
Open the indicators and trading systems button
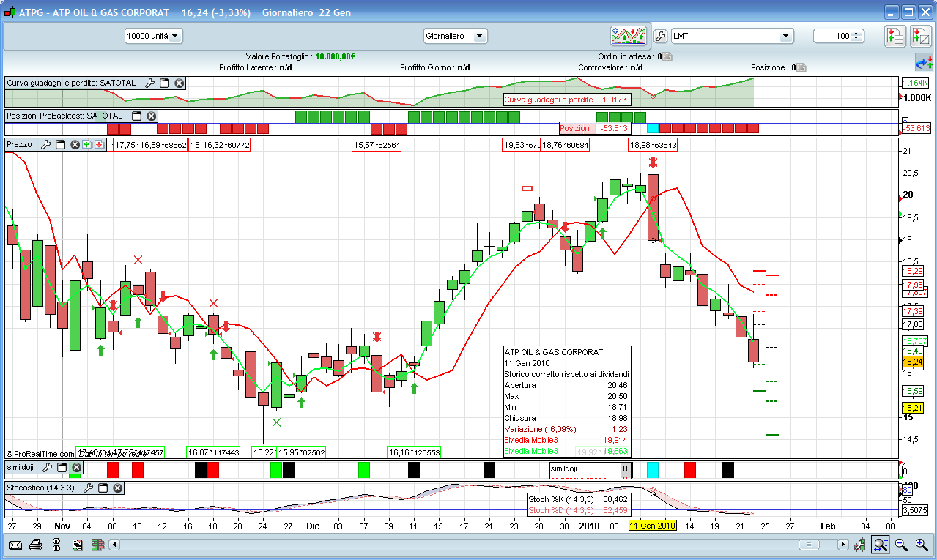tap(629, 35)
